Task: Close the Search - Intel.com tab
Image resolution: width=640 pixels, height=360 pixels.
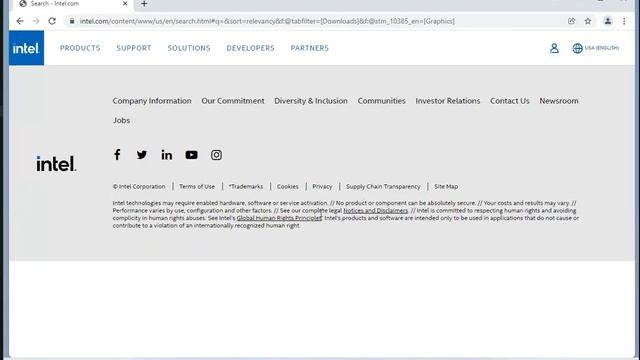Action: [x=125, y=4]
